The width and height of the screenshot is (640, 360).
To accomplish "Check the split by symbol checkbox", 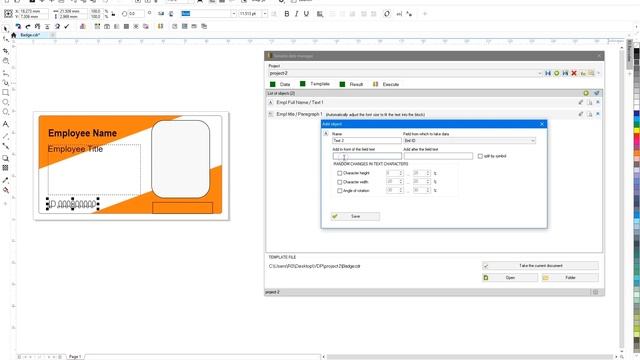I will (480, 156).
